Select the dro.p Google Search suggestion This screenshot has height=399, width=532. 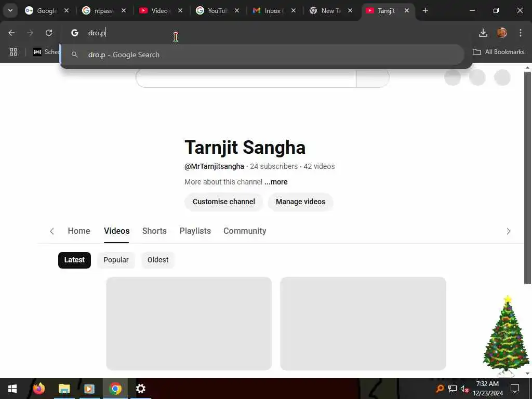tap(262, 55)
